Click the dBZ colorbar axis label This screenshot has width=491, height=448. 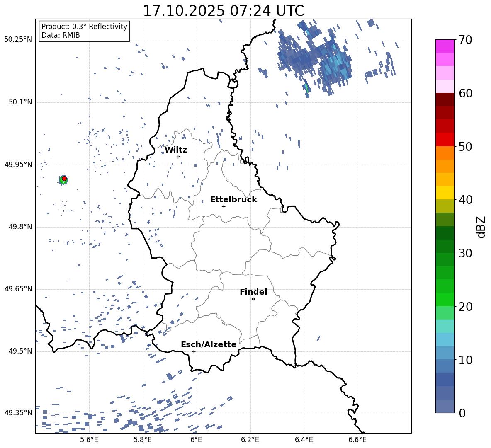[481, 227]
